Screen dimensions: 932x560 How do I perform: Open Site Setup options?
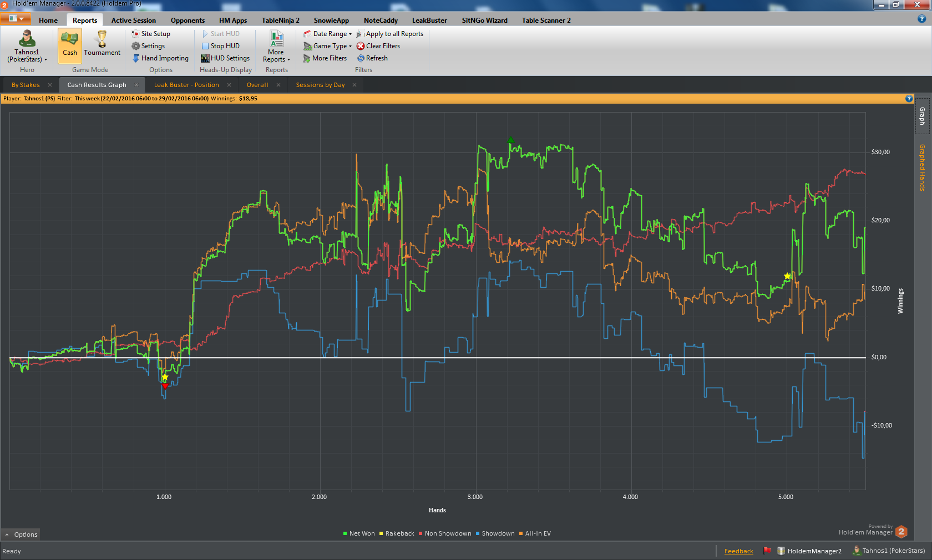click(x=151, y=34)
